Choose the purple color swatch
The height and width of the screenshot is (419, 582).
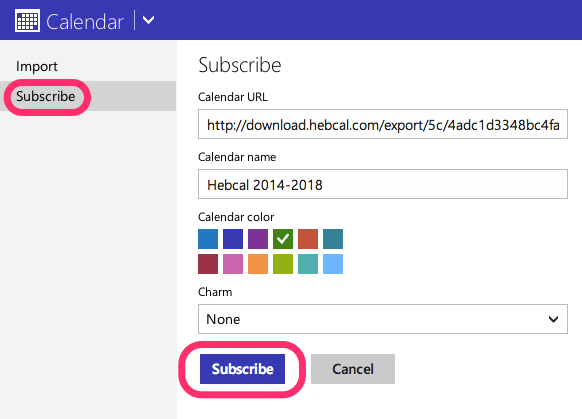tap(258, 239)
